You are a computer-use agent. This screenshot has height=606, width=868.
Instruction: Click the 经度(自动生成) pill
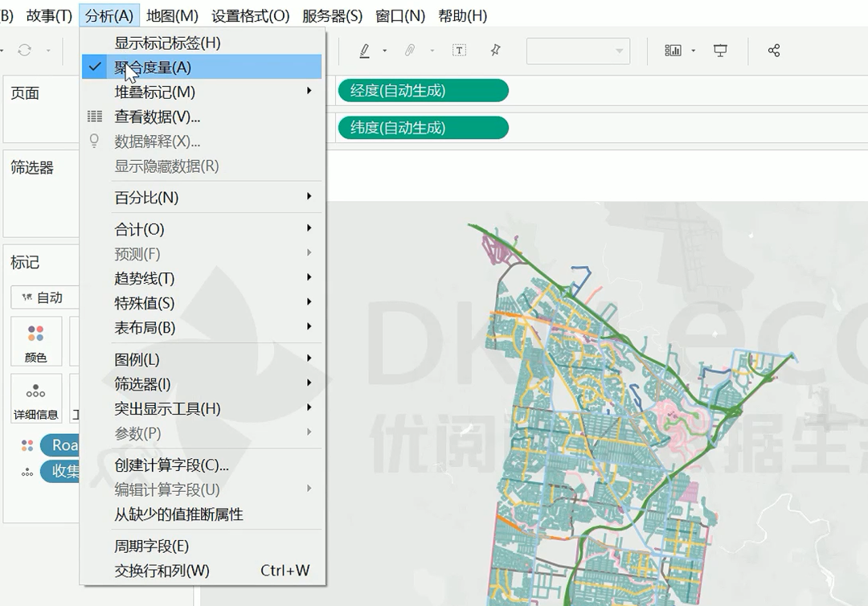click(x=423, y=91)
